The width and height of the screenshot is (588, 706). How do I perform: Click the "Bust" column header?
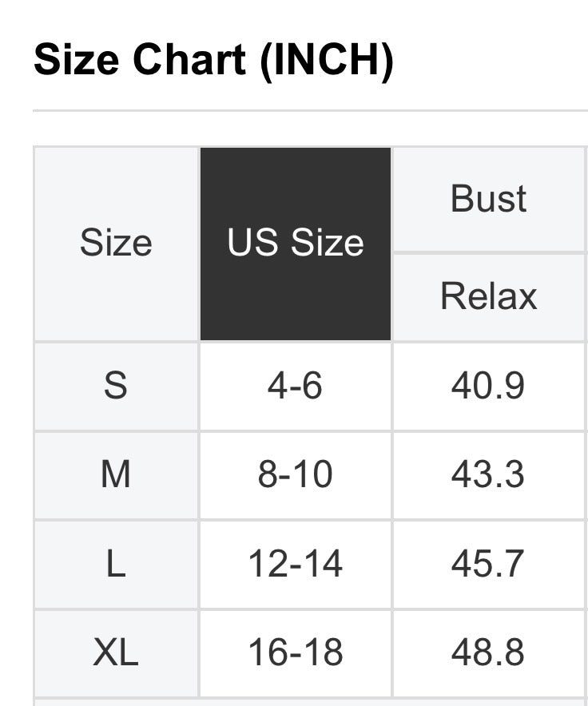pyautogui.click(x=489, y=199)
